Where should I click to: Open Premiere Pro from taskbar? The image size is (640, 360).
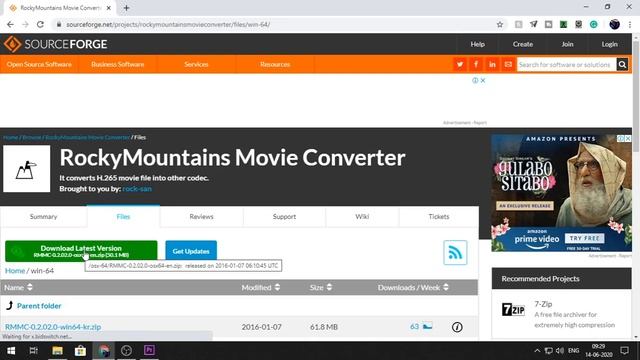(x=149, y=350)
